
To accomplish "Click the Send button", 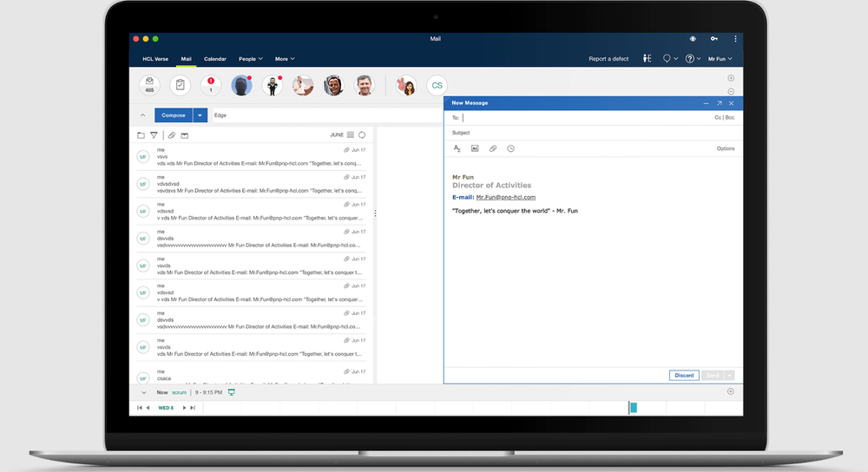I will coord(713,375).
